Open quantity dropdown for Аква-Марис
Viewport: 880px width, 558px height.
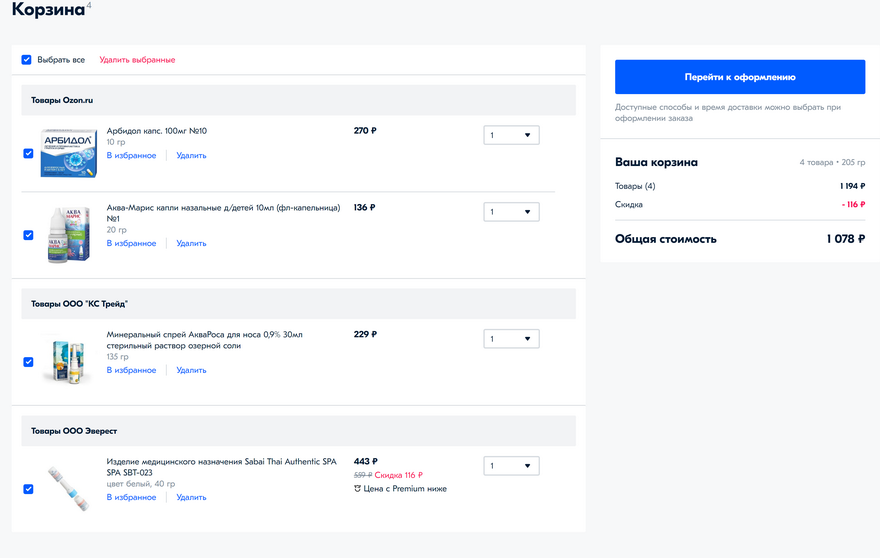tap(511, 212)
